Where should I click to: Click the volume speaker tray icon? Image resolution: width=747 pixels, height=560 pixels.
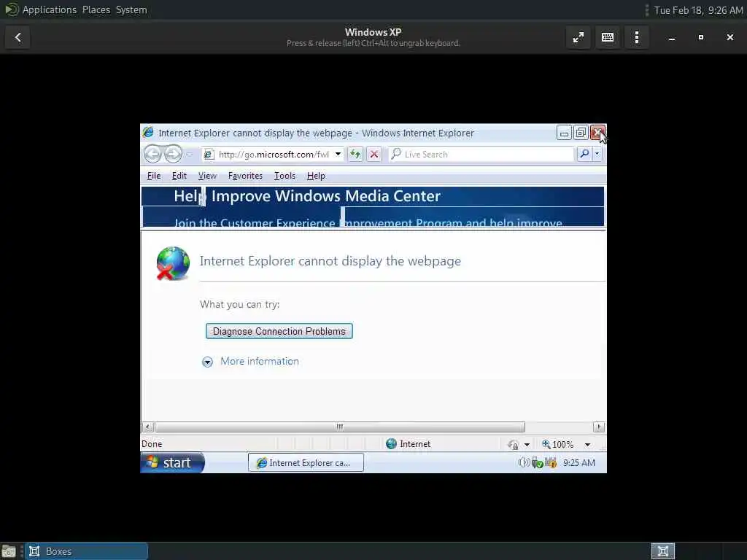click(x=524, y=462)
